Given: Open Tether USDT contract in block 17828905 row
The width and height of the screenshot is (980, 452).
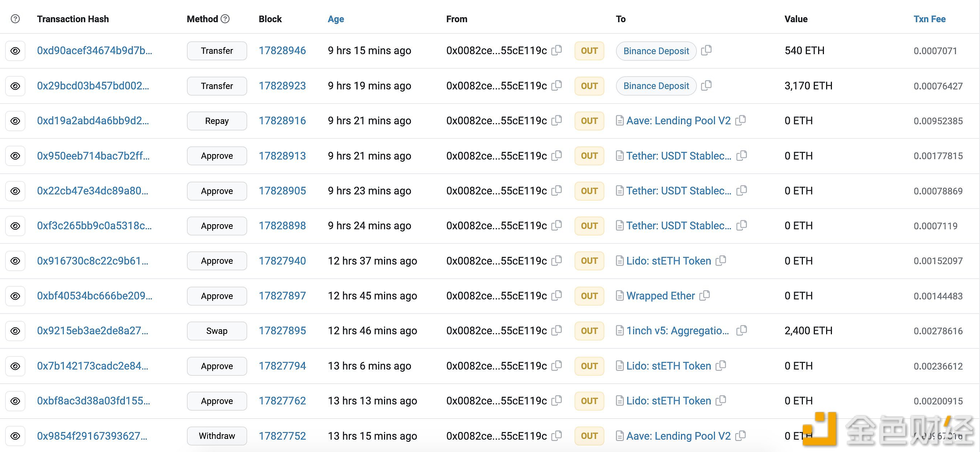Looking at the screenshot, I should (679, 191).
